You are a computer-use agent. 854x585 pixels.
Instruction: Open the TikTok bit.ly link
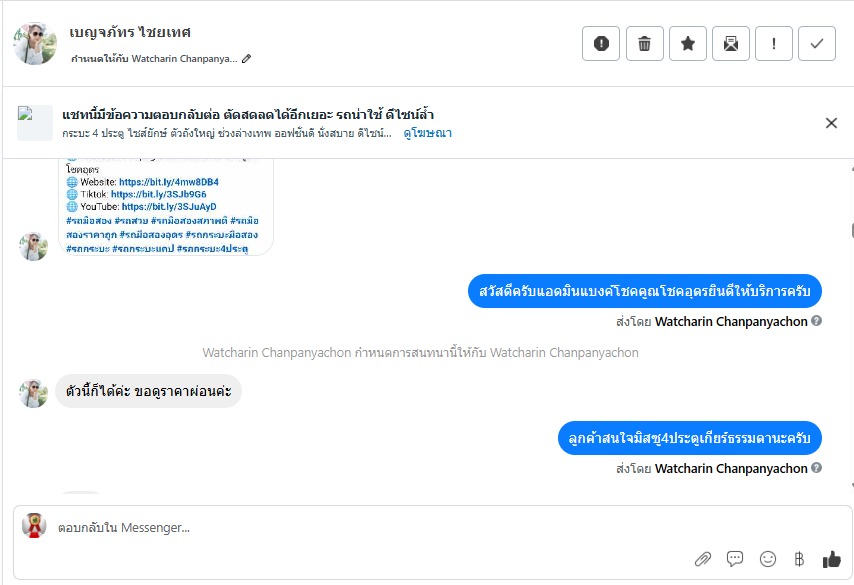[x=158, y=194]
